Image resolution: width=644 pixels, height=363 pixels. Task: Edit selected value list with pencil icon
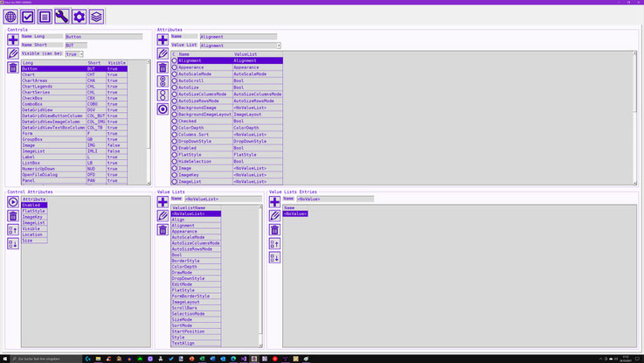click(163, 215)
